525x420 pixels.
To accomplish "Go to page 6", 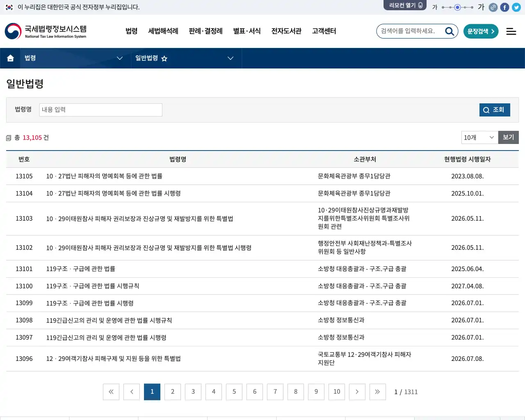I will [255, 392].
